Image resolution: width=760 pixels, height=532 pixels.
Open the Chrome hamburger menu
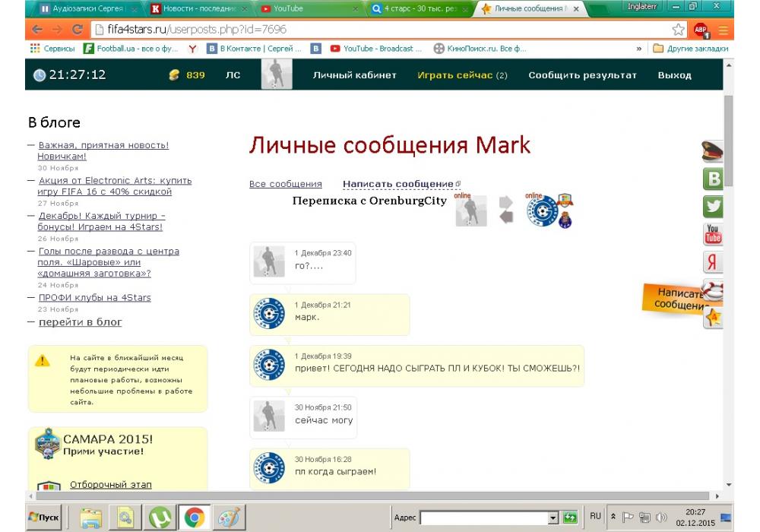tap(723, 30)
